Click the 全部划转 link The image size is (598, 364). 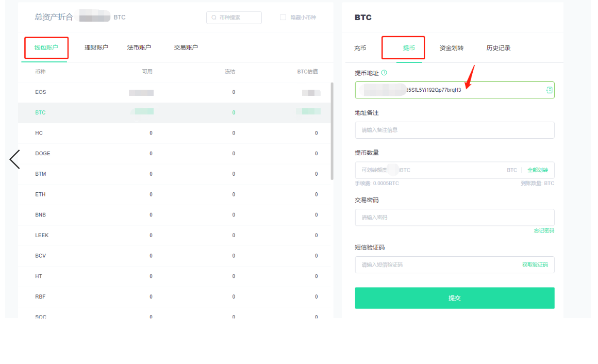pyautogui.click(x=538, y=170)
